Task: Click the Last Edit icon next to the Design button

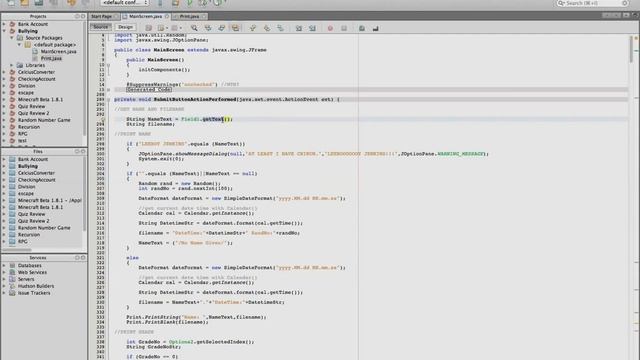Action: 149,28
